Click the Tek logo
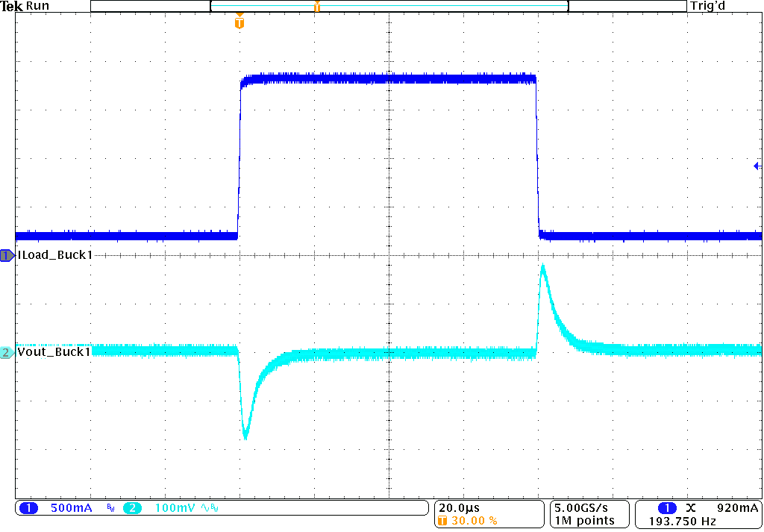764x532 pixels. (x=10, y=5)
